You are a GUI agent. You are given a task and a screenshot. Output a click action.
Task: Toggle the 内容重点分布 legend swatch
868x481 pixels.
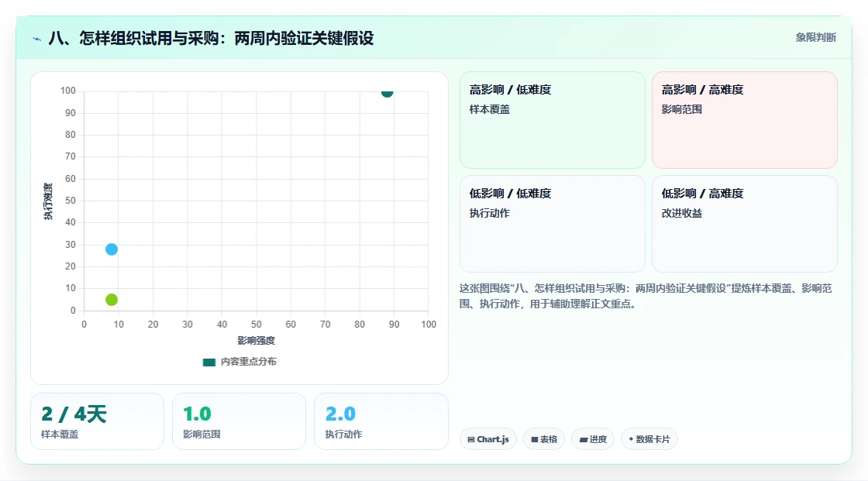coord(208,362)
